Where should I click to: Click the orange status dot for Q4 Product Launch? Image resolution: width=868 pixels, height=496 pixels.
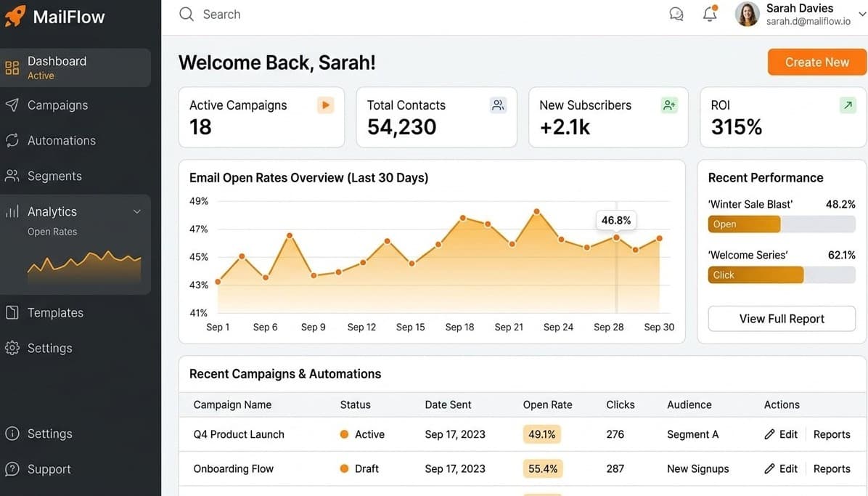click(344, 434)
